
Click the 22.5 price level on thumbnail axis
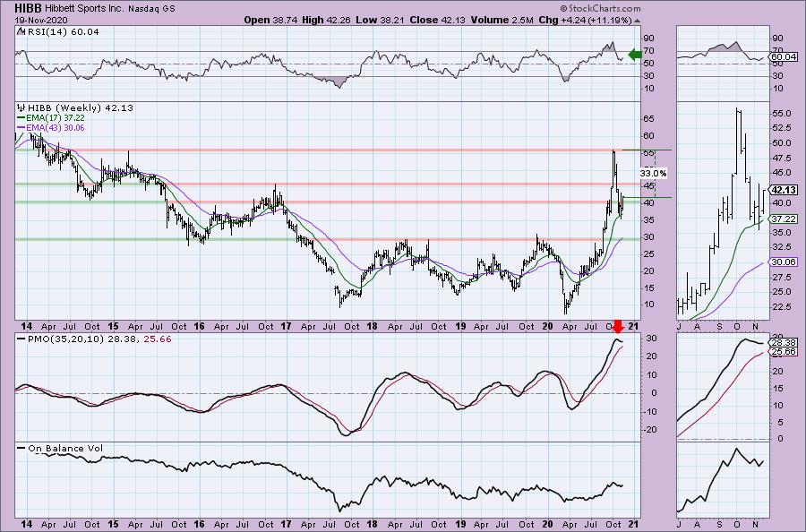[784, 307]
